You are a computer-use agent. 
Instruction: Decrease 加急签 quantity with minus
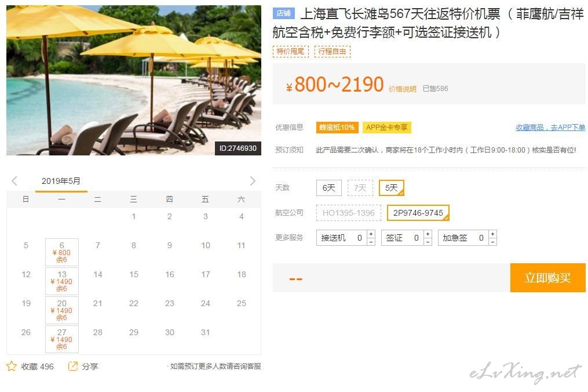point(493,242)
